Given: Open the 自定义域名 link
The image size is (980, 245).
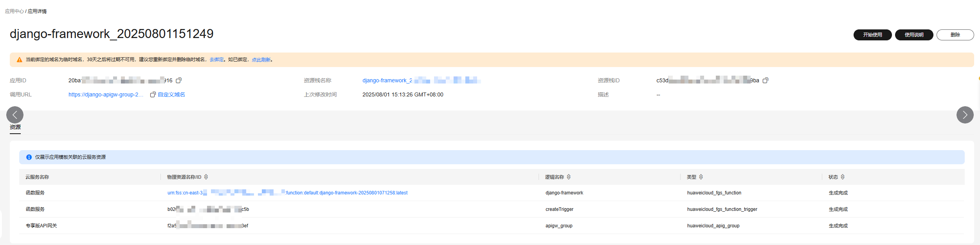Looking at the screenshot, I should tap(171, 94).
